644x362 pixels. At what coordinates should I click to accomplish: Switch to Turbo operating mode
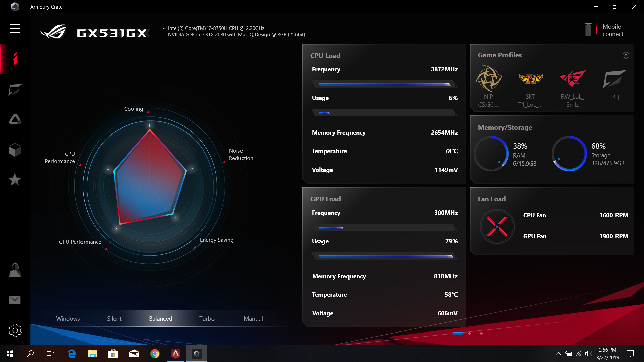207,319
